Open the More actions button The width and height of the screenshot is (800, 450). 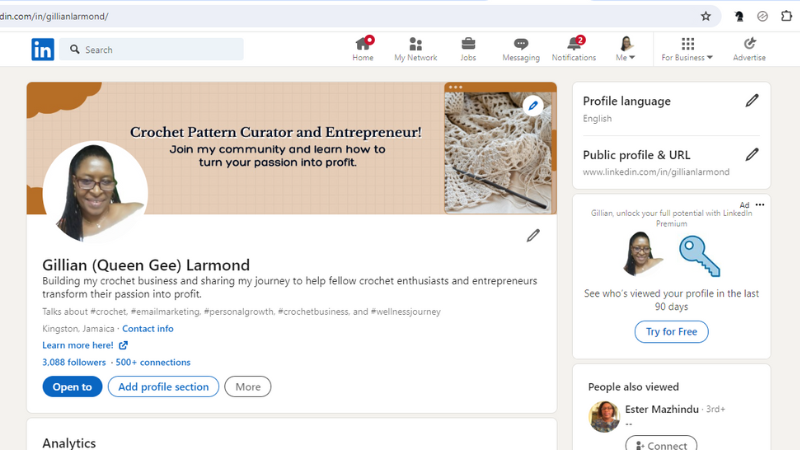coord(248,387)
